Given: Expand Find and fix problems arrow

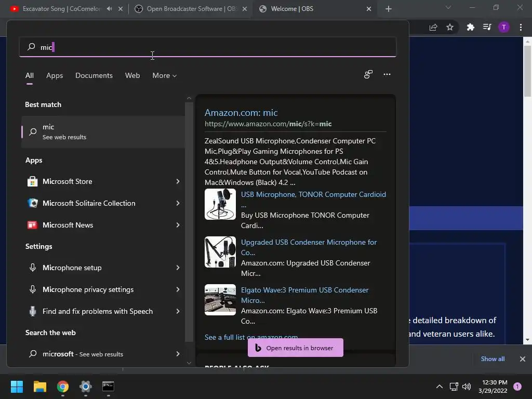Looking at the screenshot, I should point(178,311).
